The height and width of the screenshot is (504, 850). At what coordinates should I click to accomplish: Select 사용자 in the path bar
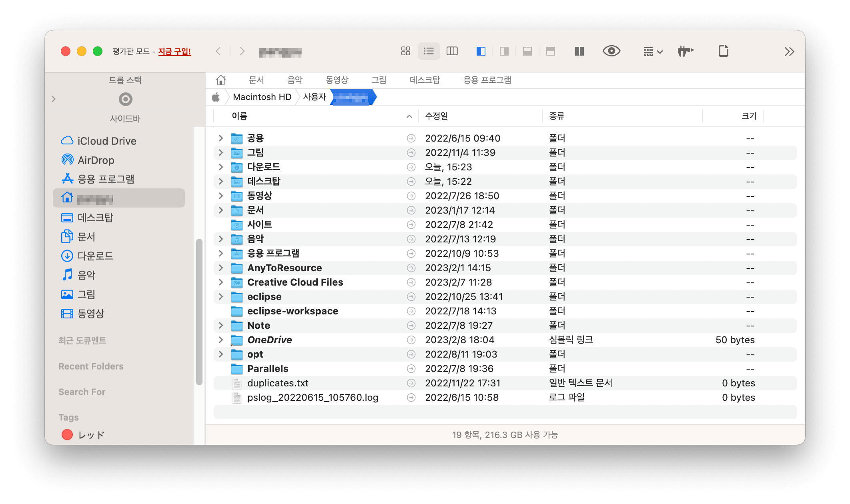[x=315, y=97]
